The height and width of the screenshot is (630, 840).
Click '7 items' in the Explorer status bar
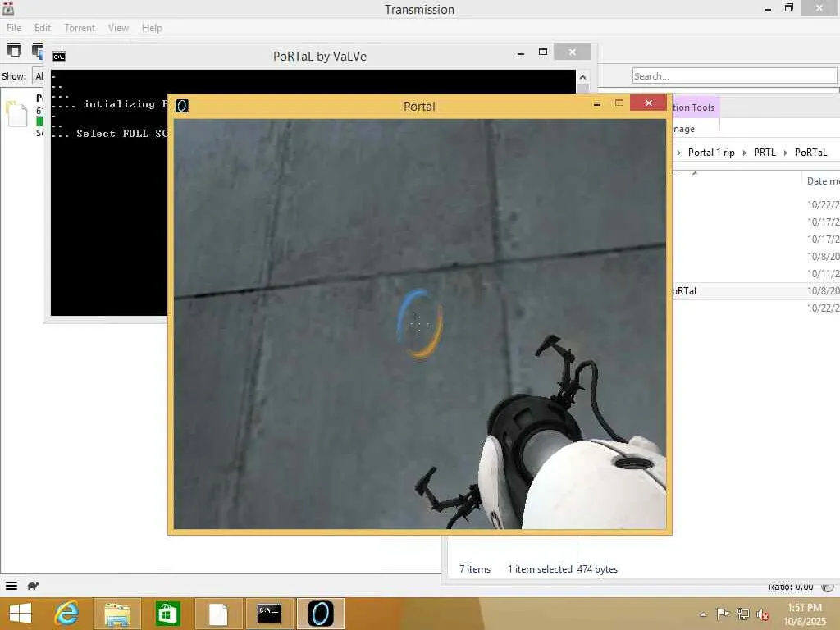pos(475,569)
